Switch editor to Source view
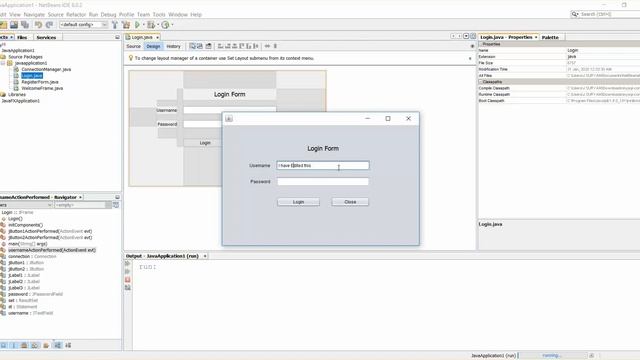The height and width of the screenshot is (360, 640). pos(133,46)
